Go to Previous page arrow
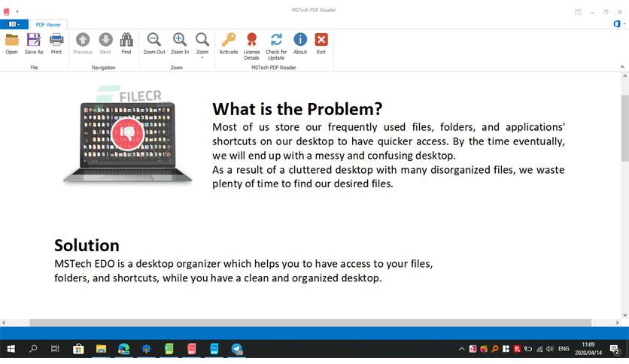The width and height of the screenshot is (629, 364). pyautogui.click(x=83, y=44)
